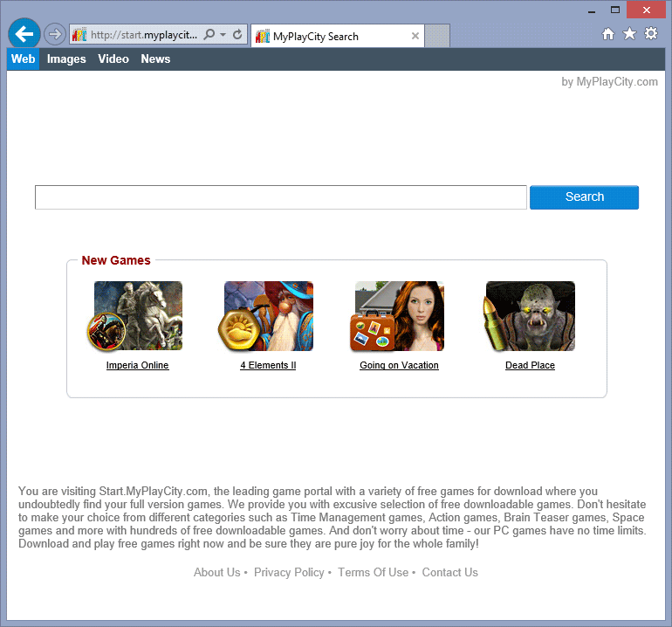Image resolution: width=672 pixels, height=627 pixels.
Task: Refresh the page with the reload icon
Action: coord(237,34)
